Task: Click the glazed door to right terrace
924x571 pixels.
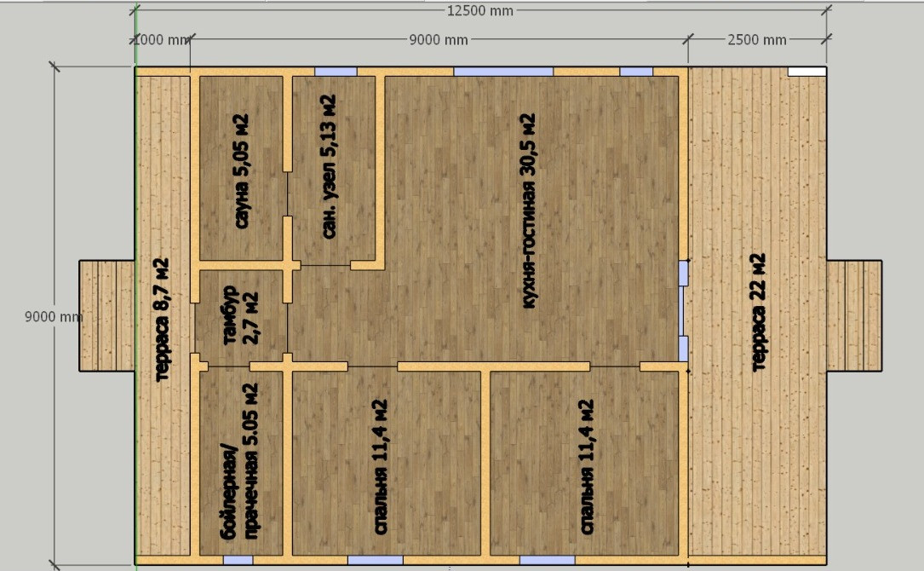Action: (x=684, y=311)
